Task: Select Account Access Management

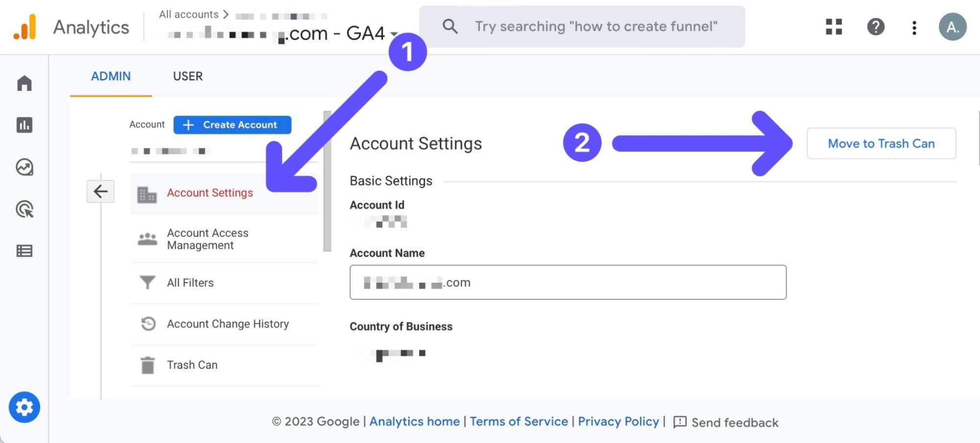Action: pyautogui.click(x=207, y=239)
